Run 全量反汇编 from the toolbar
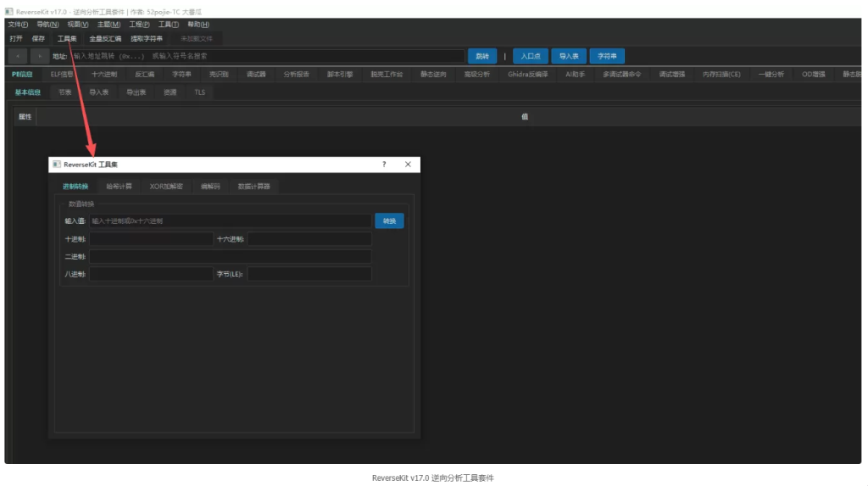868x486 pixels. pos(105,39)
